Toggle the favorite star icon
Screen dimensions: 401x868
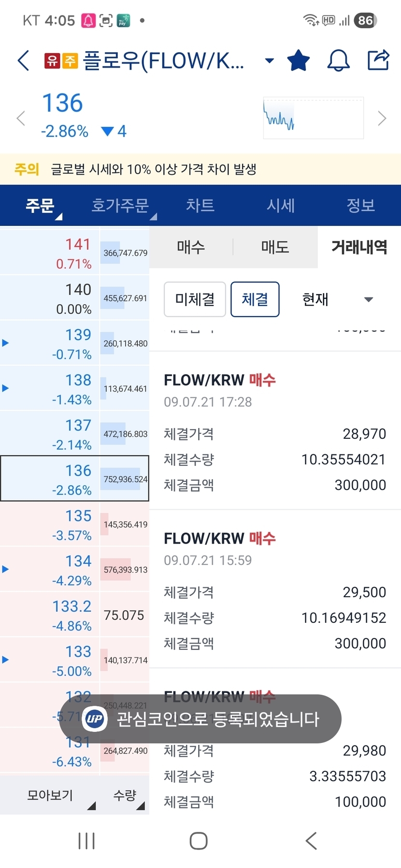click(x=298, y=61)
